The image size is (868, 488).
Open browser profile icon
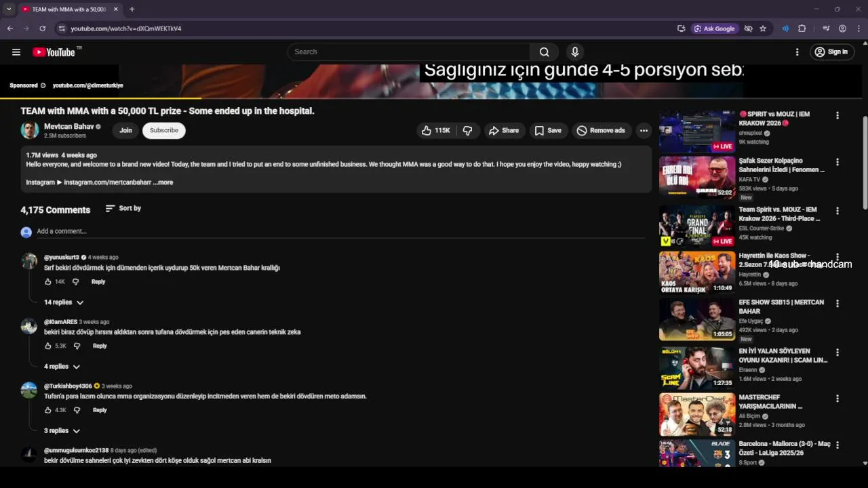click(842, 28)
